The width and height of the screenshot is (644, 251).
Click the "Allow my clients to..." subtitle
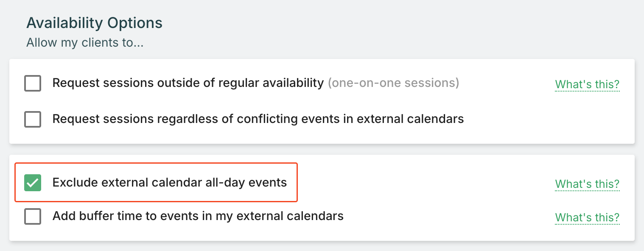pyautogui.click(x=85, y=43)
